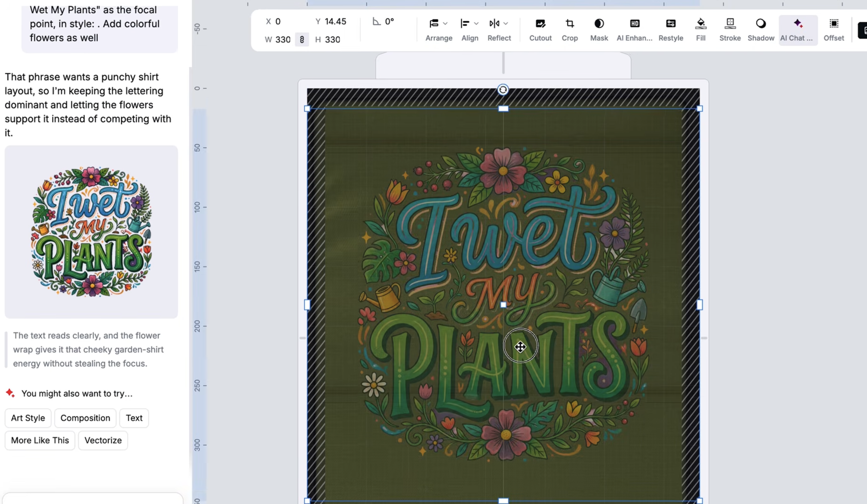This screenshot has width=867, height=504.
Task: Open Stroke settings
Action: (x=730, y=30)
